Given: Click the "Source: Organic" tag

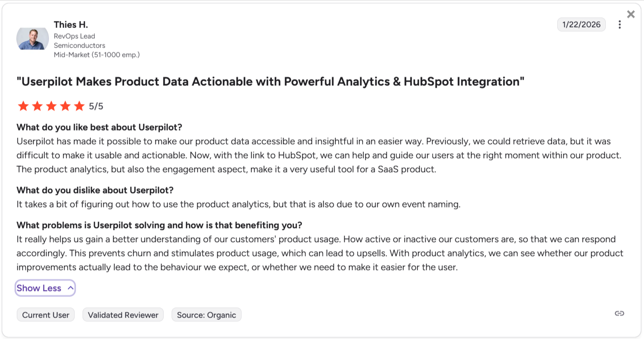Looking at the screenshot, I should click(x=206, y=315).
